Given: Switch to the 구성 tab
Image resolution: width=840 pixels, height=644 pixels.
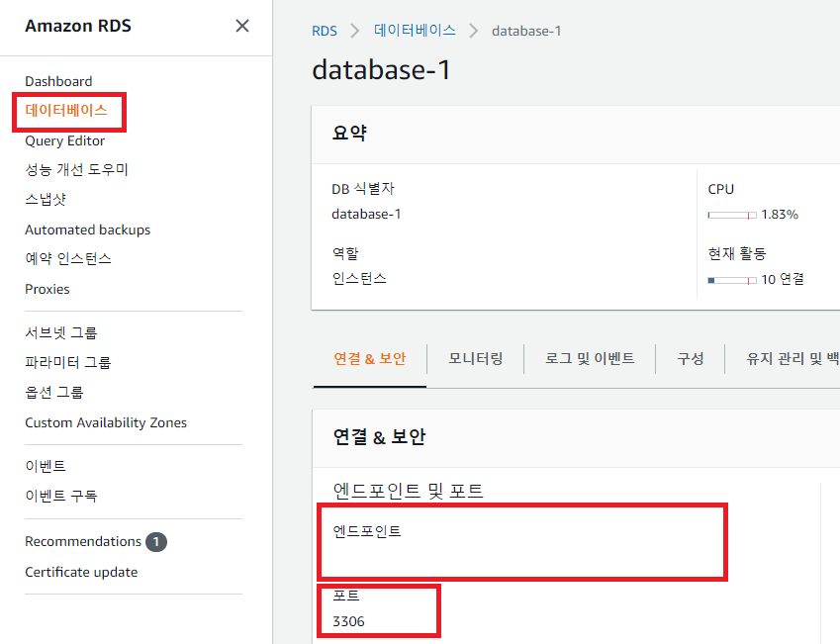Looking at the screenshot, I should (x=691, y=358).
